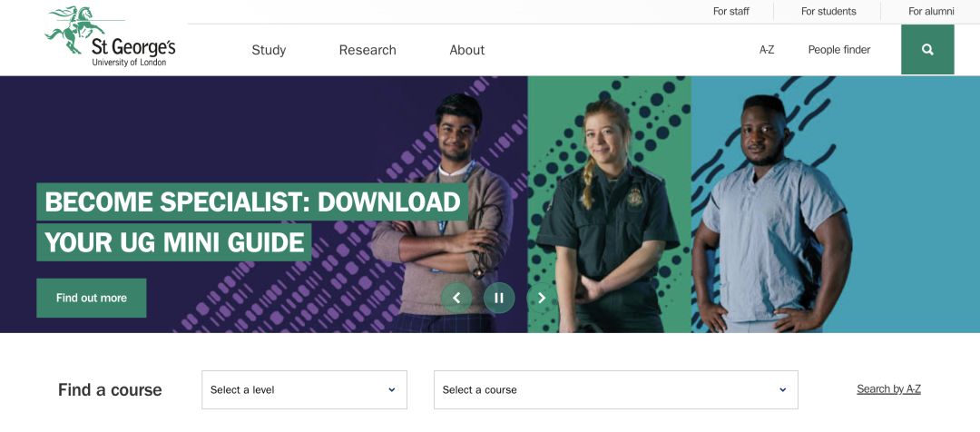Screen dimensions: 980x432
Task: Open the Research menu
Action: pyautogui.click(x=367, y=50)
